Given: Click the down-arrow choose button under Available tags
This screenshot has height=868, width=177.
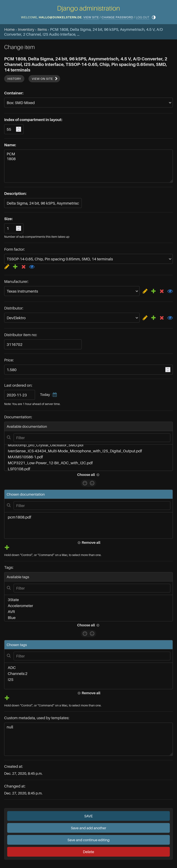Looking at the screenshot, I should pos(85,633).
